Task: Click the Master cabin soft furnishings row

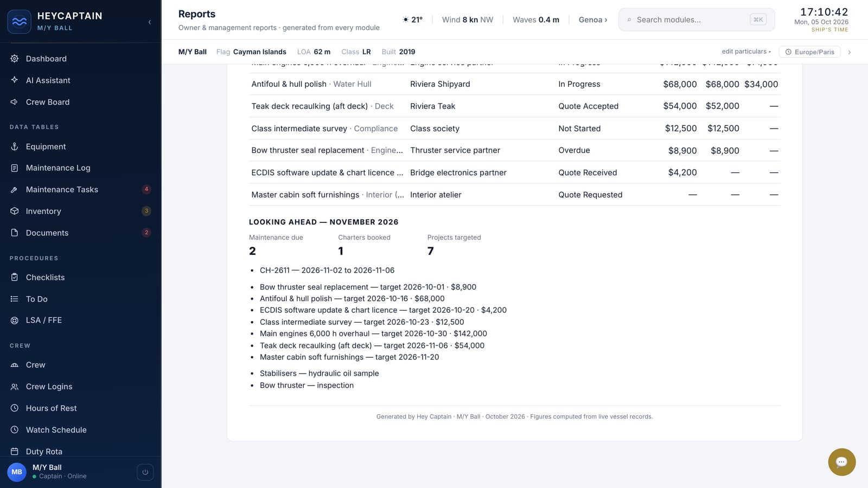Action: pyautogui.click(x=514, y=195)
